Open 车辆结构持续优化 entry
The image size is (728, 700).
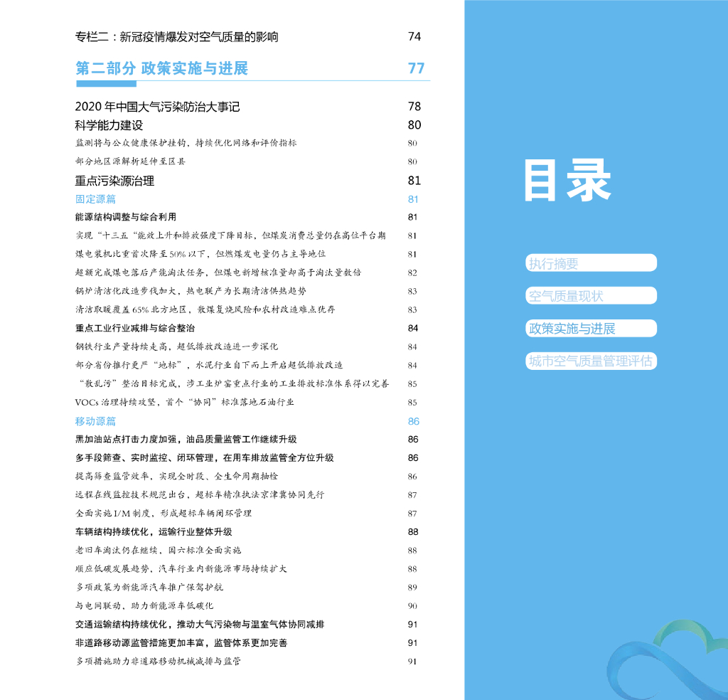tap(154, 532)
